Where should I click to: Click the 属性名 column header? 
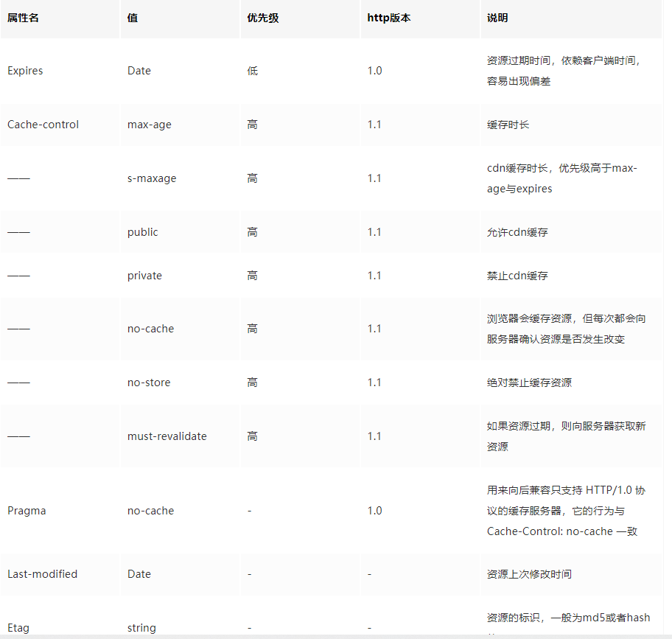23,18
